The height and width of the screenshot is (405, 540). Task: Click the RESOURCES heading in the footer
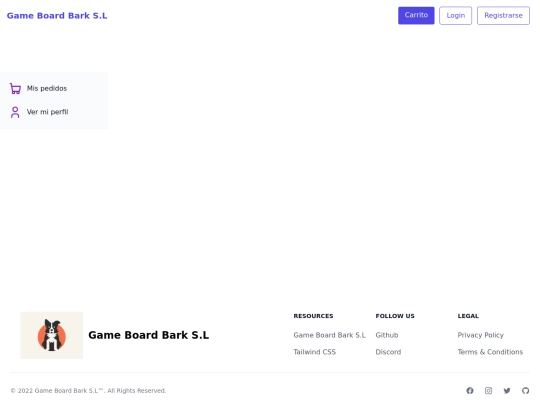313,316
